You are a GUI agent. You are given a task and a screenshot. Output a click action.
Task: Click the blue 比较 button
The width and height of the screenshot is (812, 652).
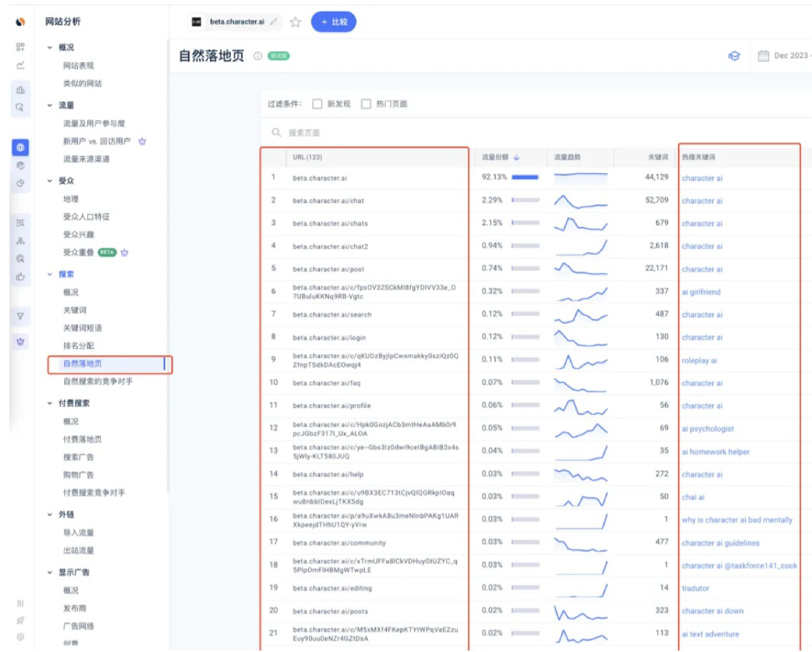pyautogui.click(x=333, y=22)
